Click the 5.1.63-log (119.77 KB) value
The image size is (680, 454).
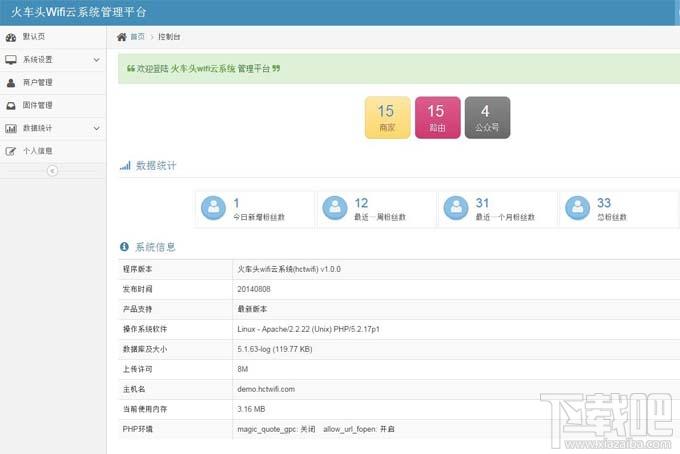click(275, 349)
